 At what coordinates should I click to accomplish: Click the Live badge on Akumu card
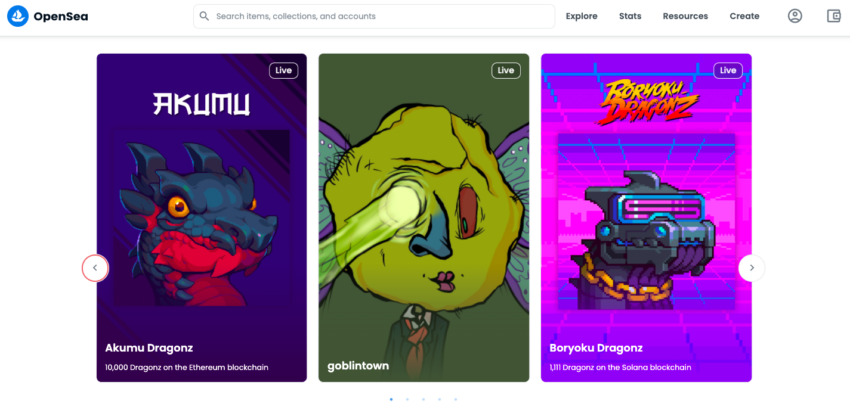coord(284,70)
